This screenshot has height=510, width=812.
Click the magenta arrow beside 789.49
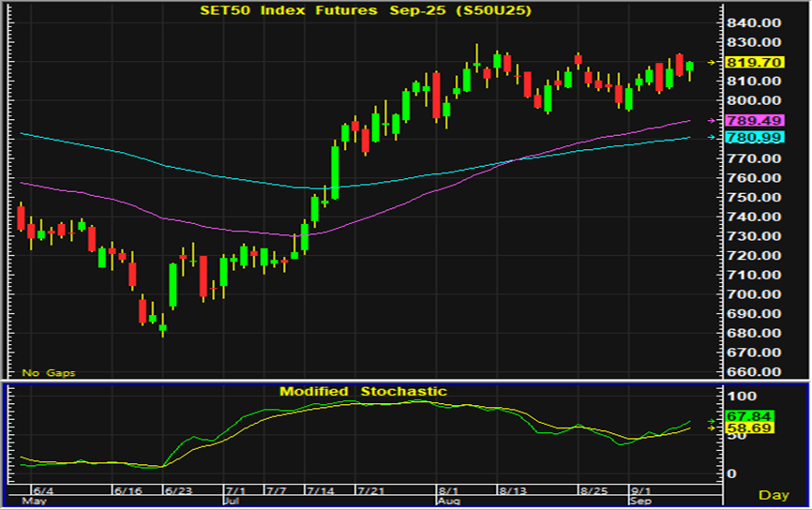click(711, 121)
